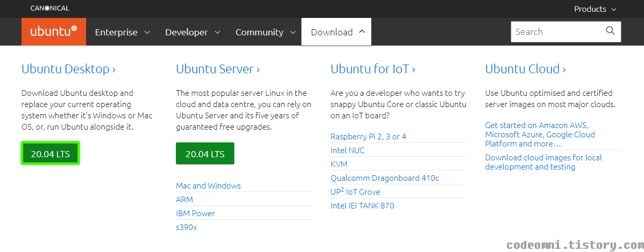Click the search magnifier icon

pyautogui.click(x=610, y=31)
